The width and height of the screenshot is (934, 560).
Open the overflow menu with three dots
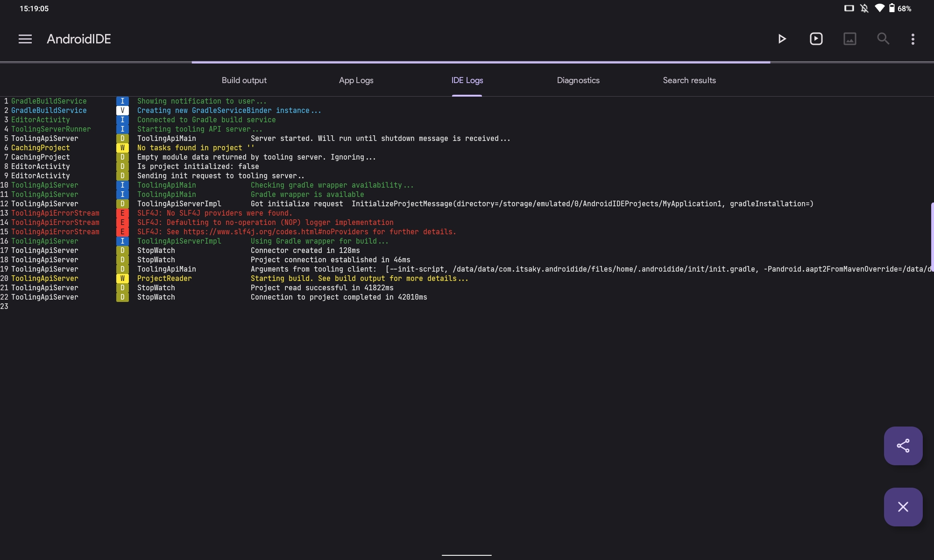click(913, 39)
